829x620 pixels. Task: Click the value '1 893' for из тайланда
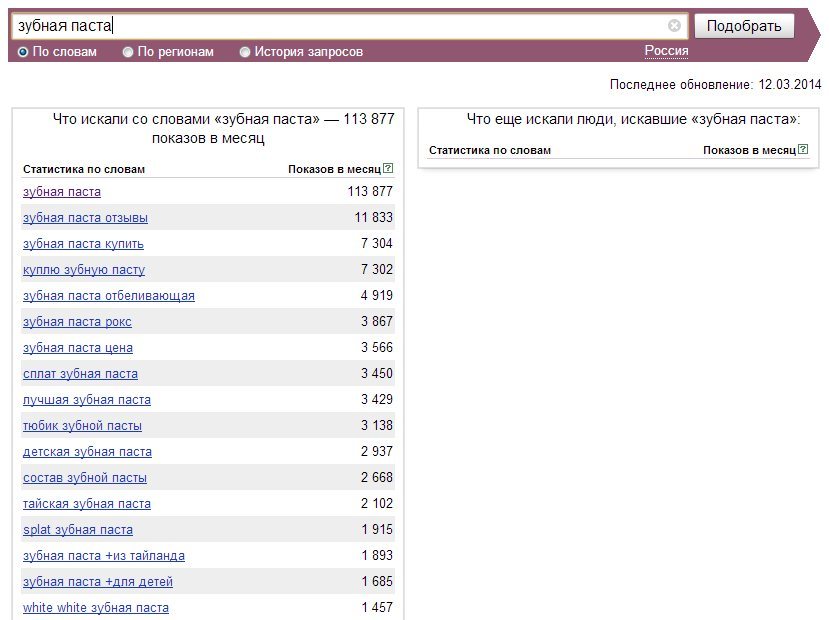[x=377, y=555]
